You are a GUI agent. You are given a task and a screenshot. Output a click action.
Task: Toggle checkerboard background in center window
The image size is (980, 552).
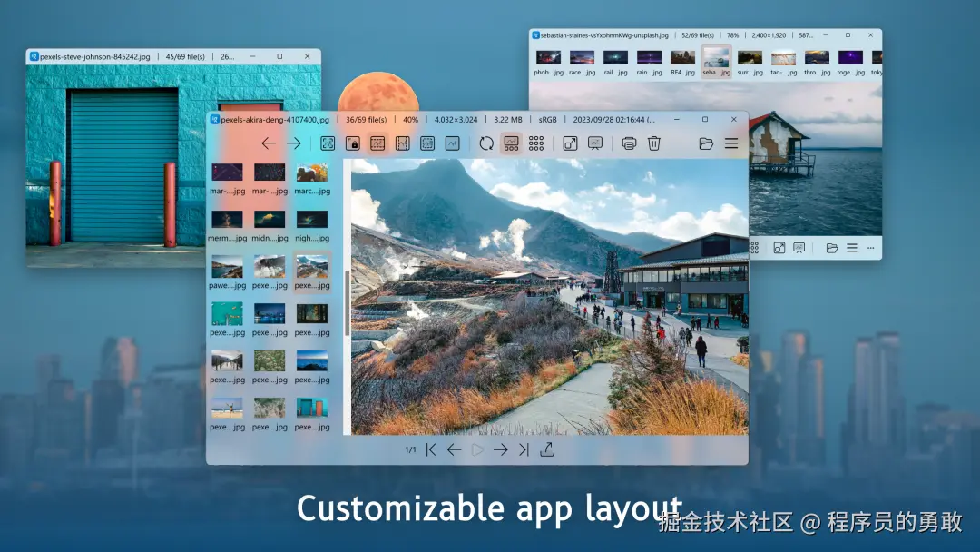pos(536,143)
